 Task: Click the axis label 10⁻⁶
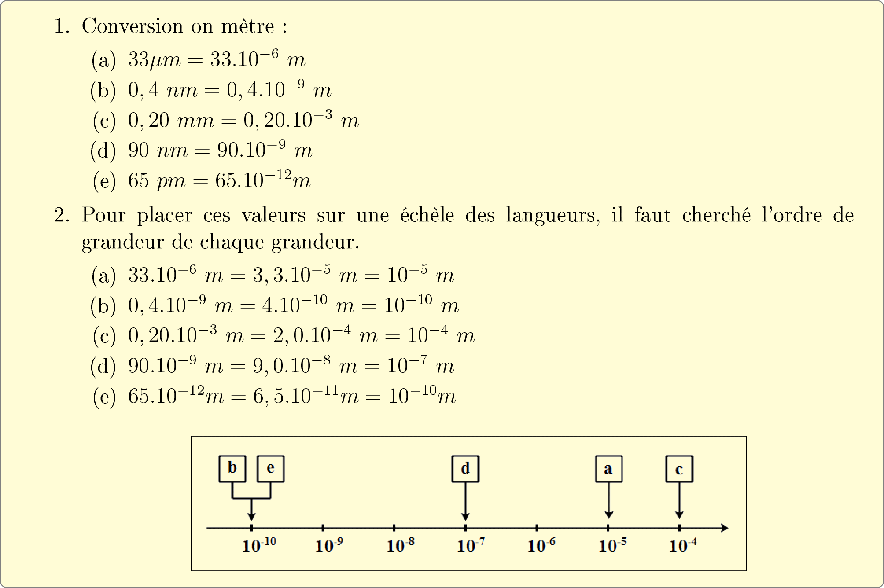click(541, 545)
